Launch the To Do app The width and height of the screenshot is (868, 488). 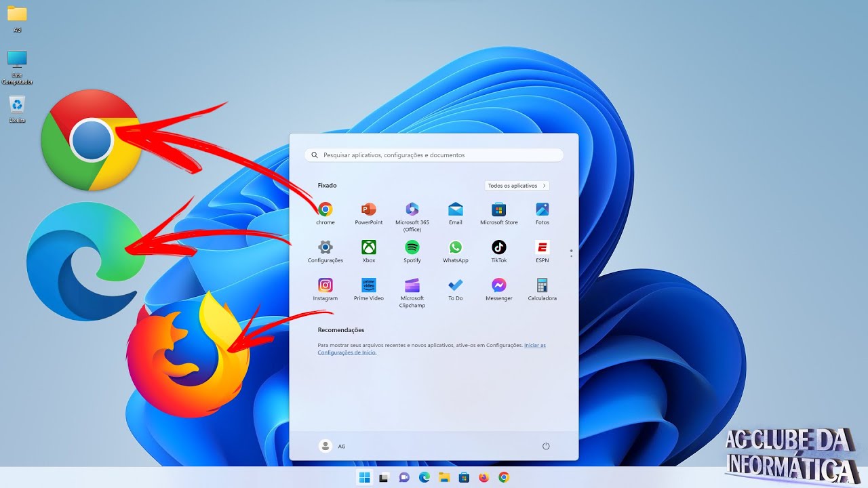tap(456, 289)
